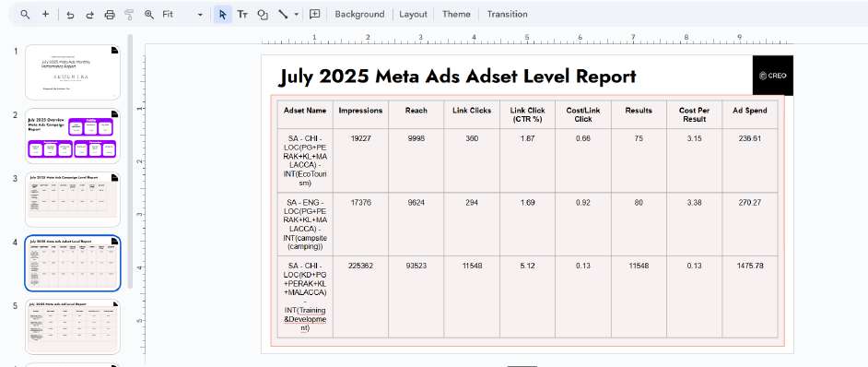Viewport: 868px width, 367px height.
Task: Select slide 2 overview thumbnail
Action: [x=73, y=136]
